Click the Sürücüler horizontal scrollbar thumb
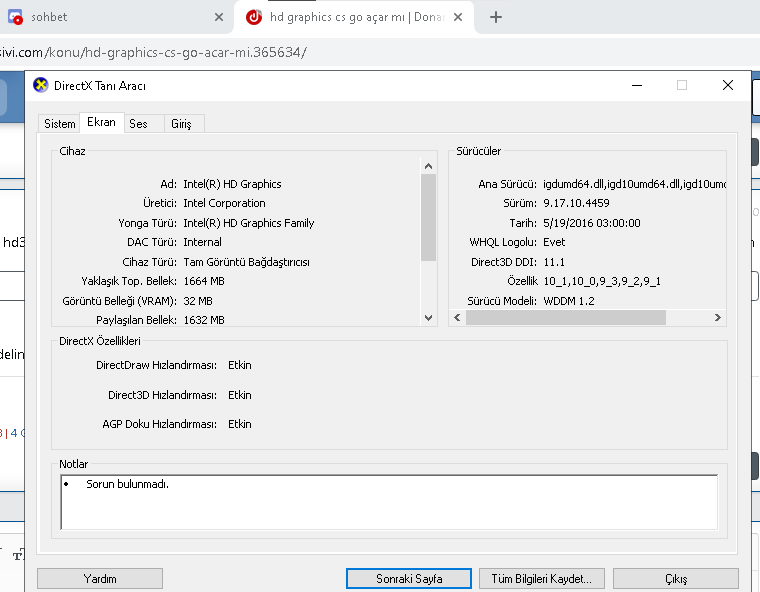Image resolution: width=760 pixels, height=592 pixels. click(x=566, y=318)
